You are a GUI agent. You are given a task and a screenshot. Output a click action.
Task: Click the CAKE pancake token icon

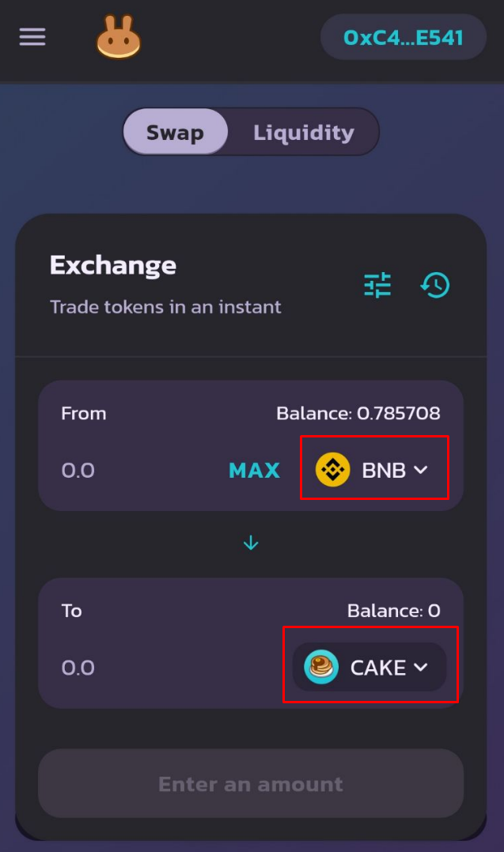pos(321,668)
